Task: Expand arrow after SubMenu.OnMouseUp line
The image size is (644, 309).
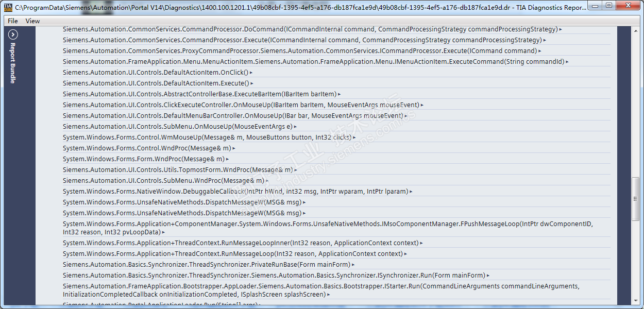Action: click(295, 127)
